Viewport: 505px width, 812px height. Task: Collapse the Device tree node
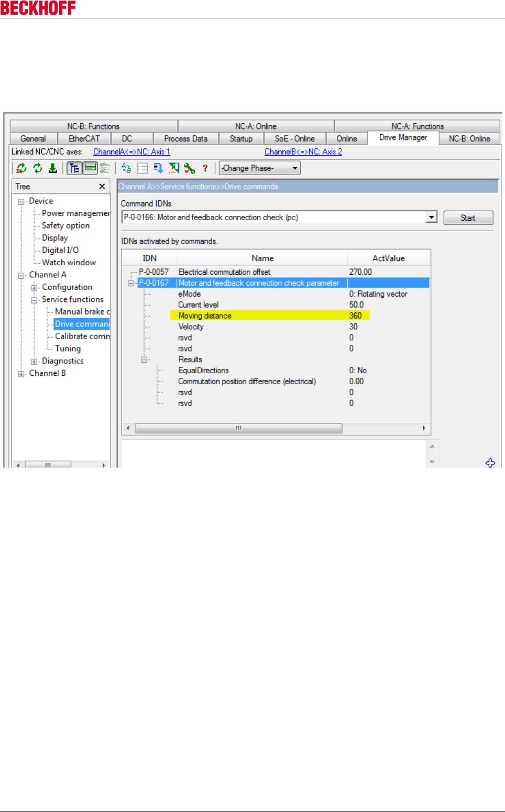pyautogui.click(x=21, y=202)
